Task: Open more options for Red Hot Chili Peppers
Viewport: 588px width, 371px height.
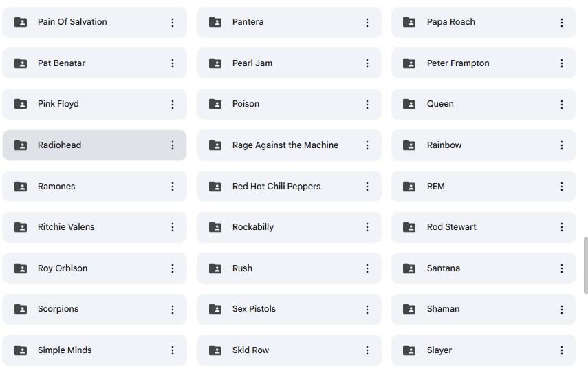Action: tap(367, 187)
